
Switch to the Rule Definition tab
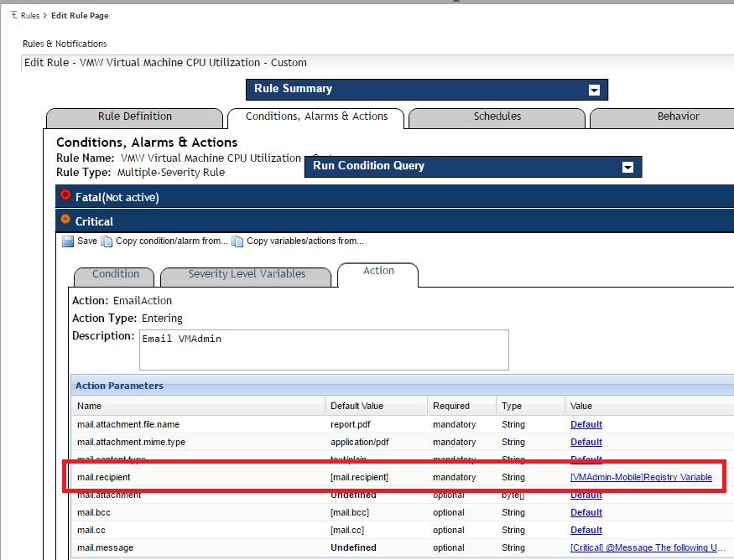(135, 117)
